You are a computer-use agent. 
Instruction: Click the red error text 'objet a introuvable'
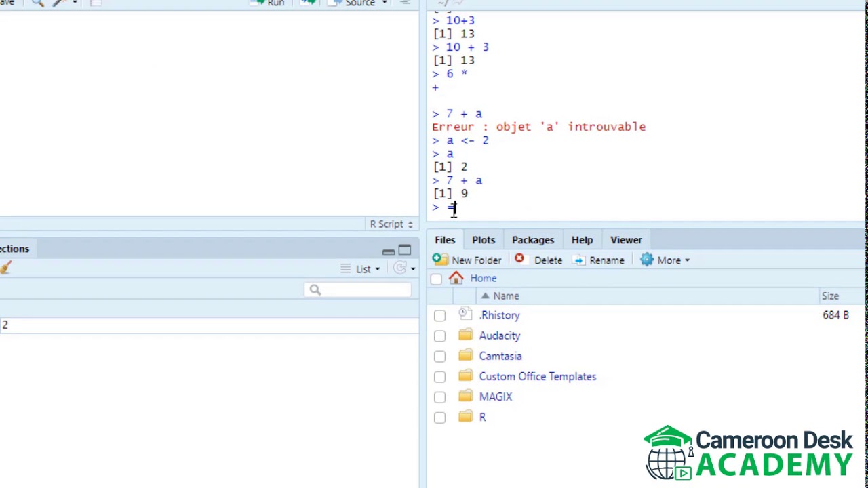tap(539, 127)
